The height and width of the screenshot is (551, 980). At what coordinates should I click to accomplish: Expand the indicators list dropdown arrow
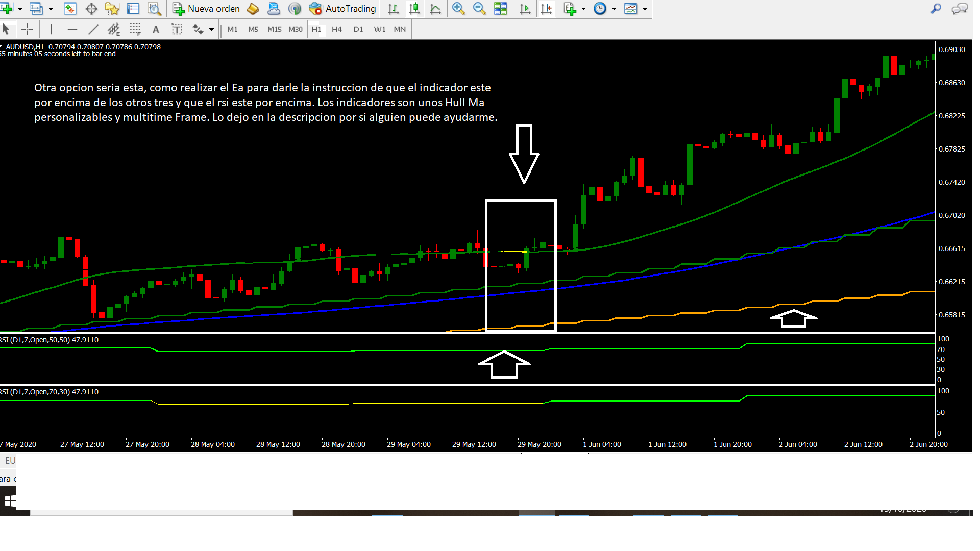(583, 9)
